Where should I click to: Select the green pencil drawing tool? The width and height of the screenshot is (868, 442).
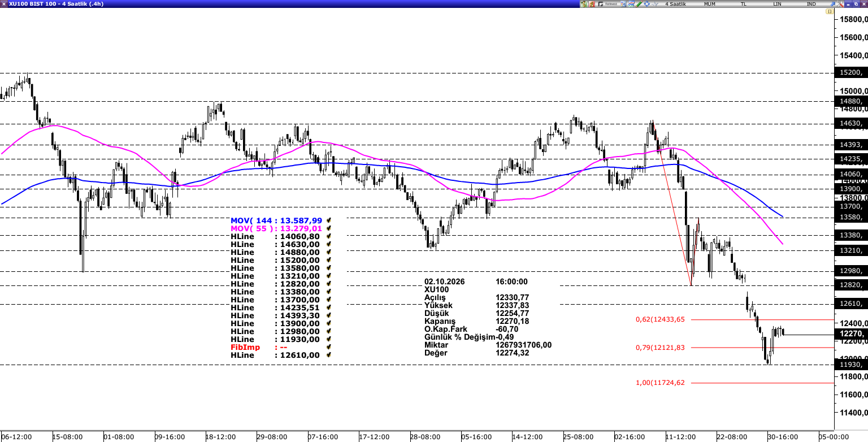pos(639,4)
